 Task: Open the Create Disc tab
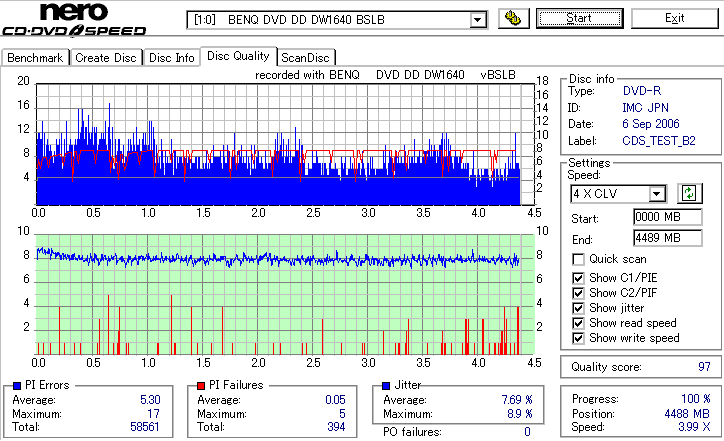(106, 58)
